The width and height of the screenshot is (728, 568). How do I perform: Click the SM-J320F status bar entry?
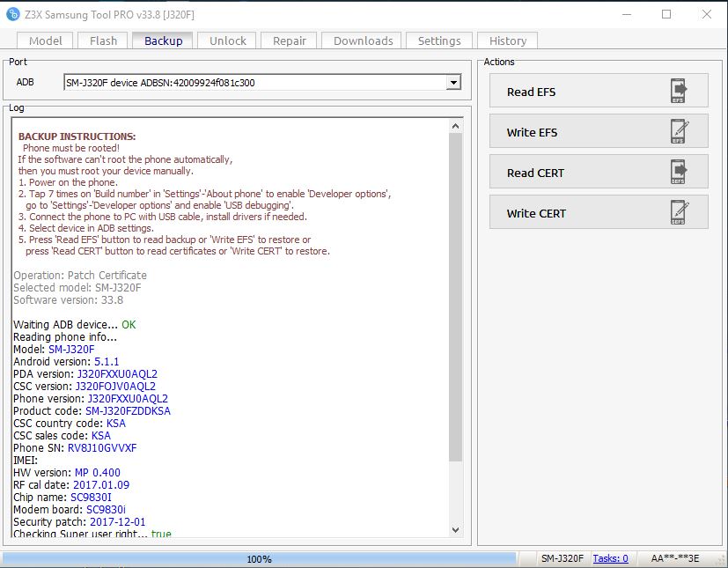tap(563, 558)
